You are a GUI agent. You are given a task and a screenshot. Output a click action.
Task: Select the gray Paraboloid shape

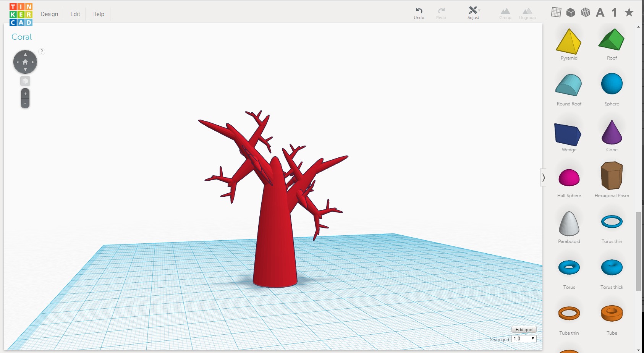pyautogui.click(x=569, y=223)
